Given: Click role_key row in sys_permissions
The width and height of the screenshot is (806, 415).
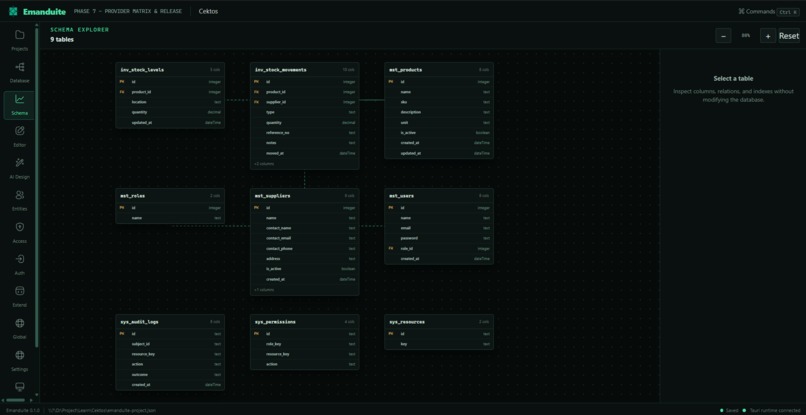Looking at the screenshot, I should 305,344.
